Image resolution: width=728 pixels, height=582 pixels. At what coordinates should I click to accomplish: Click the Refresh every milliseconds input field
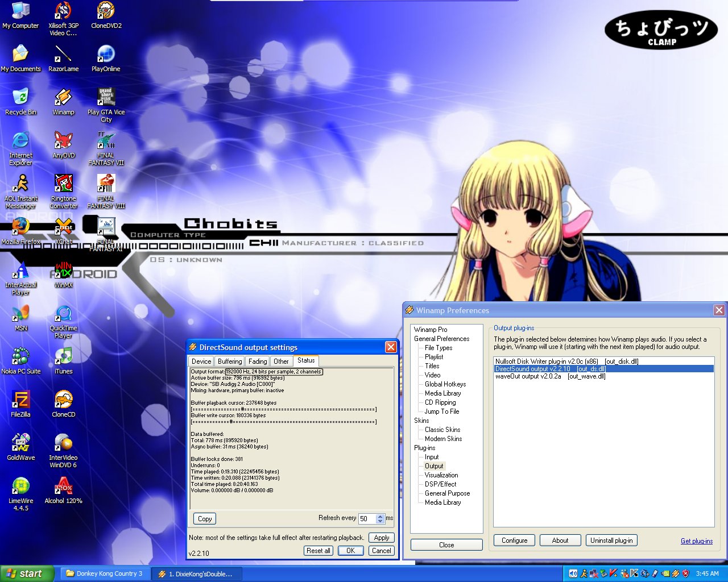366,519
